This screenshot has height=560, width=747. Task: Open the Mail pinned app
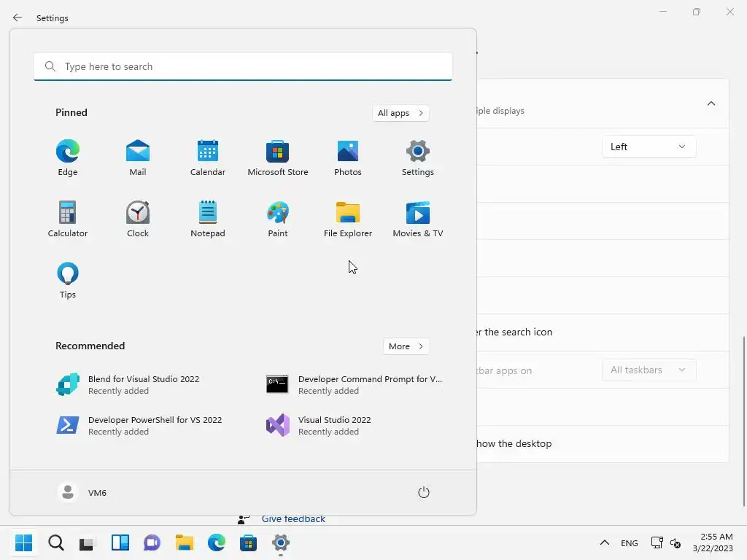[x=138, y=157]
